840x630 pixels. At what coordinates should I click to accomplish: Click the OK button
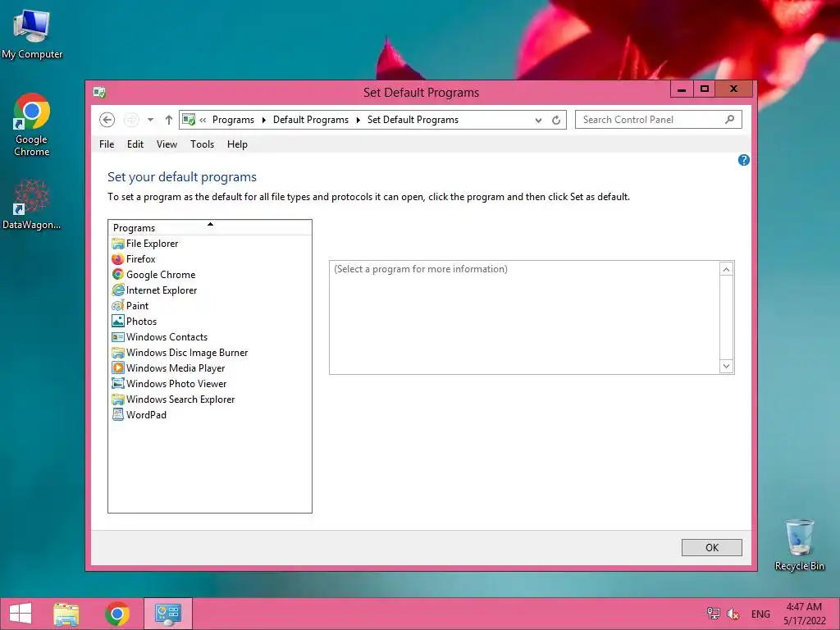[x=711, y=547]
